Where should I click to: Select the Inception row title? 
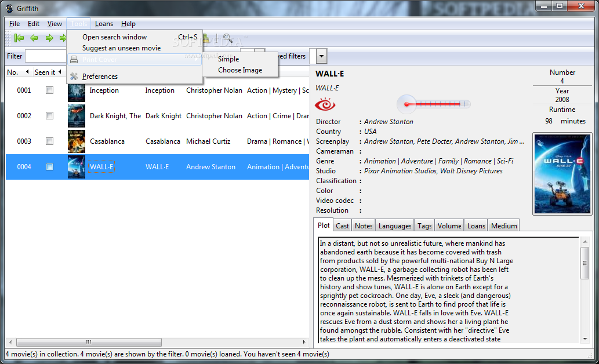(104, 90)
